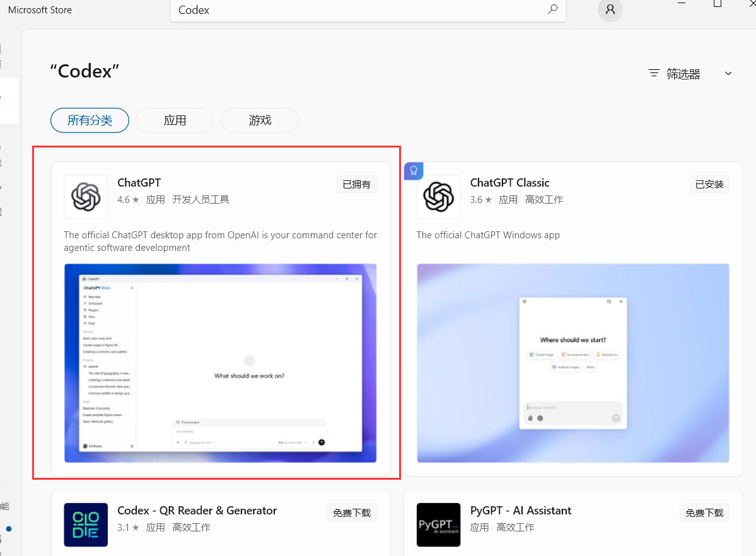756x556 pixels.
Task: Click the ChatGPT description about agentic software development
Action: (220, 241)
